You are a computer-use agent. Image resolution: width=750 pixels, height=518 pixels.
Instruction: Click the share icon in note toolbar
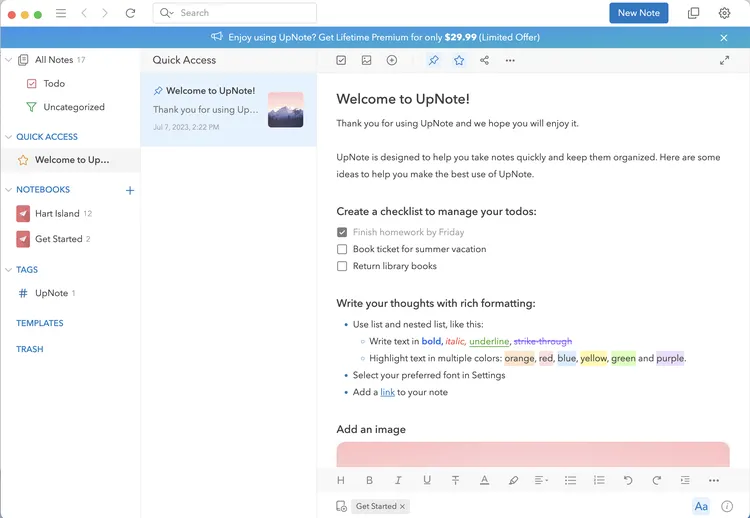tap(484, 60)
